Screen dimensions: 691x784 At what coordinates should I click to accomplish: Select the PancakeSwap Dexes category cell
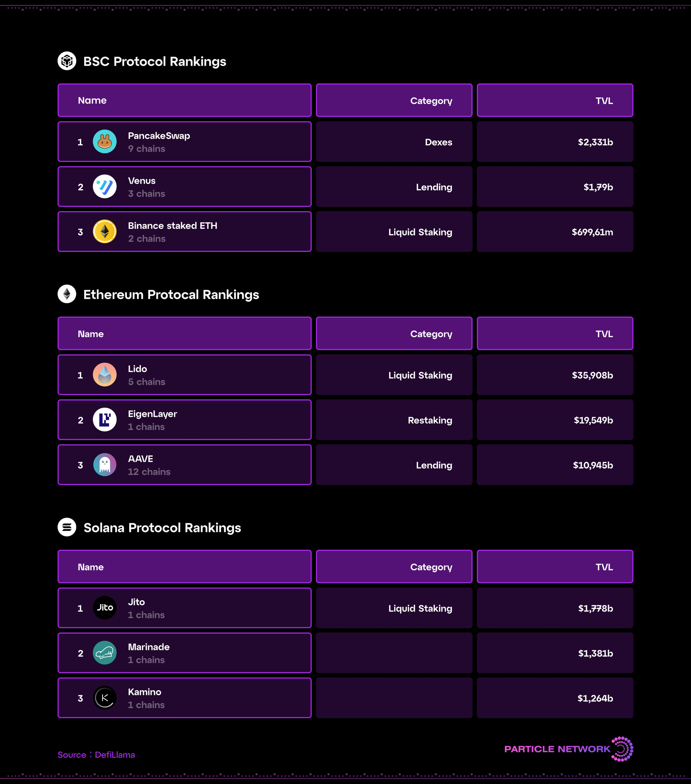tap(394, 142)
